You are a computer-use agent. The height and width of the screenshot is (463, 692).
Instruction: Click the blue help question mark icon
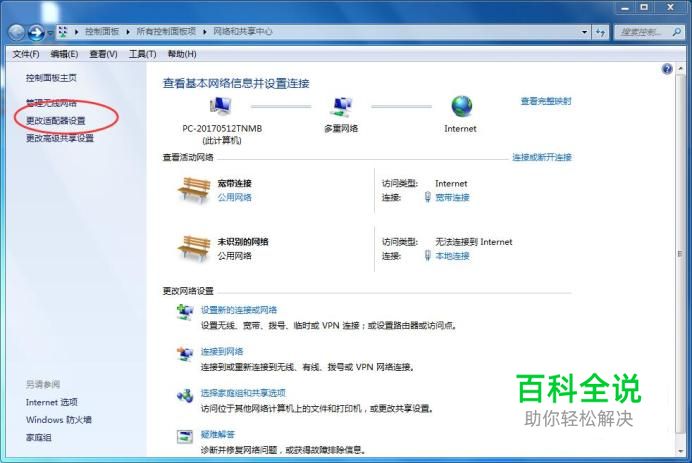coord(667,68)
